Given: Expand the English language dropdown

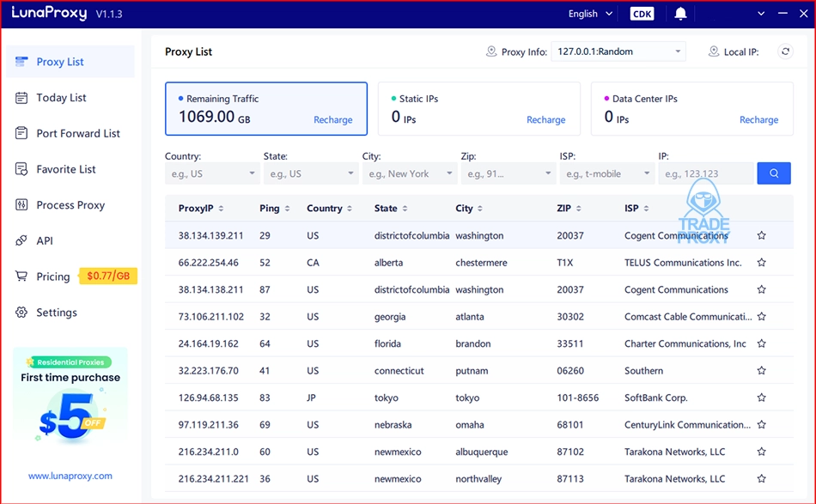Looking at the screenshot, I should [x=590, y=14].
